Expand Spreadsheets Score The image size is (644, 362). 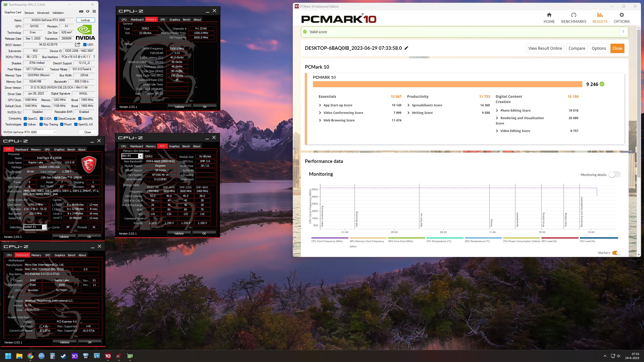(x=409, y=105)
